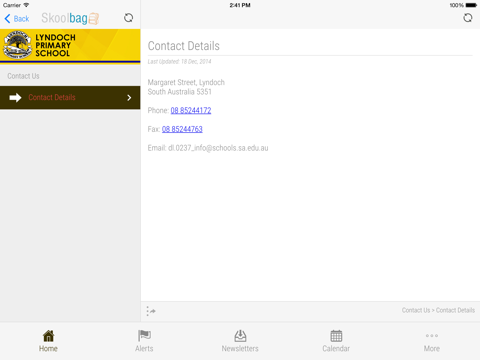Tap the school email address text
The height and width of the screenshot is (360, 480).
(x=218, y=148)
